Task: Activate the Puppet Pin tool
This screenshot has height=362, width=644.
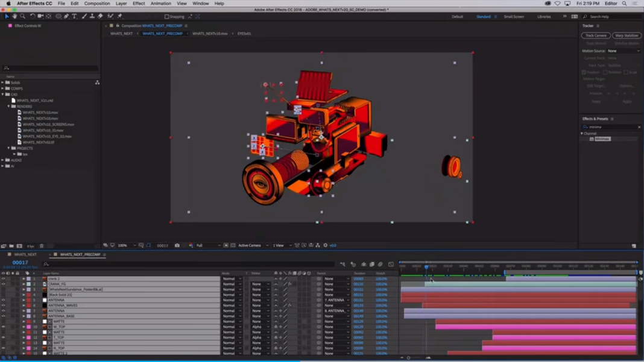Action: (119, 16)
